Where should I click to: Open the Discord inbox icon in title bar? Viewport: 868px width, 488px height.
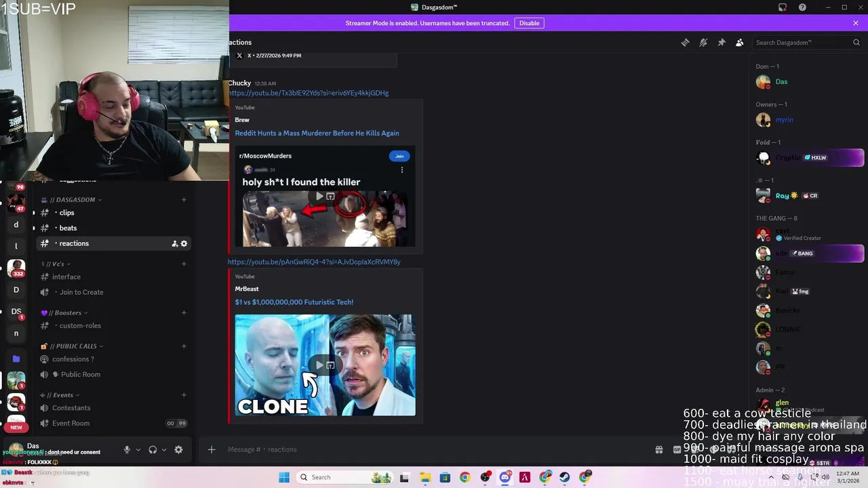click(783, 7)
